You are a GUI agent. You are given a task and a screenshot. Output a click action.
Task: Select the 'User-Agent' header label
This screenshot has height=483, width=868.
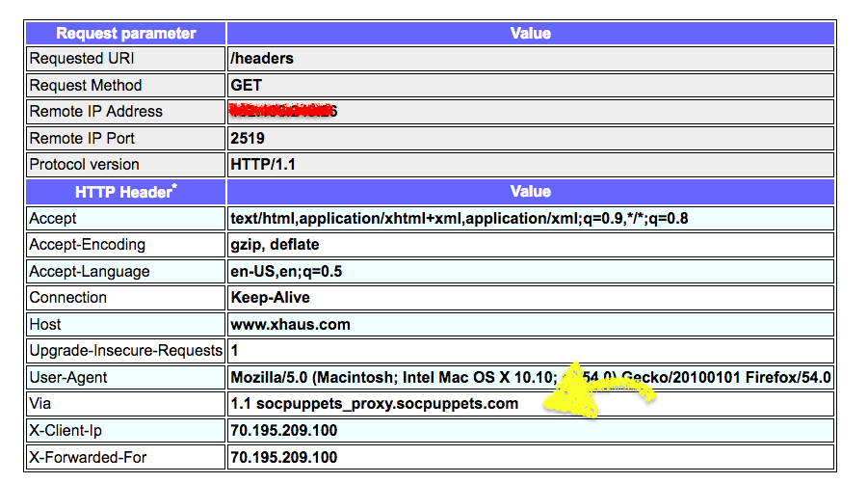point(125,378)
